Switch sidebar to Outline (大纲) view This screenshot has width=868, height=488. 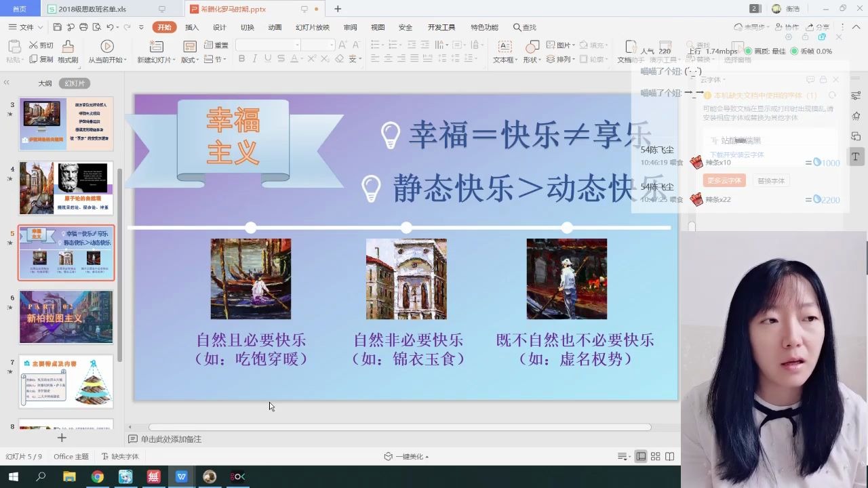click(x=45, y=83)
